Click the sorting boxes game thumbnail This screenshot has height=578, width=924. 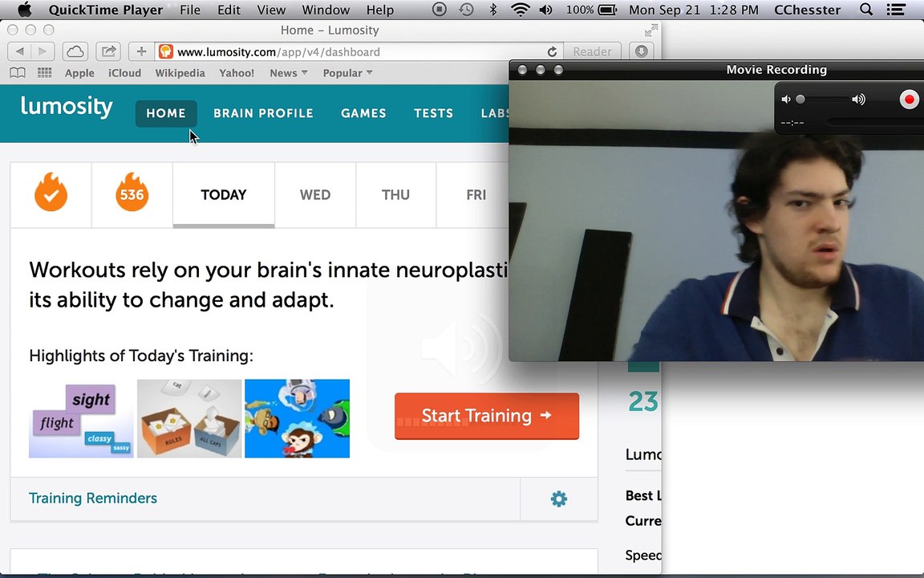pos(189,419)
